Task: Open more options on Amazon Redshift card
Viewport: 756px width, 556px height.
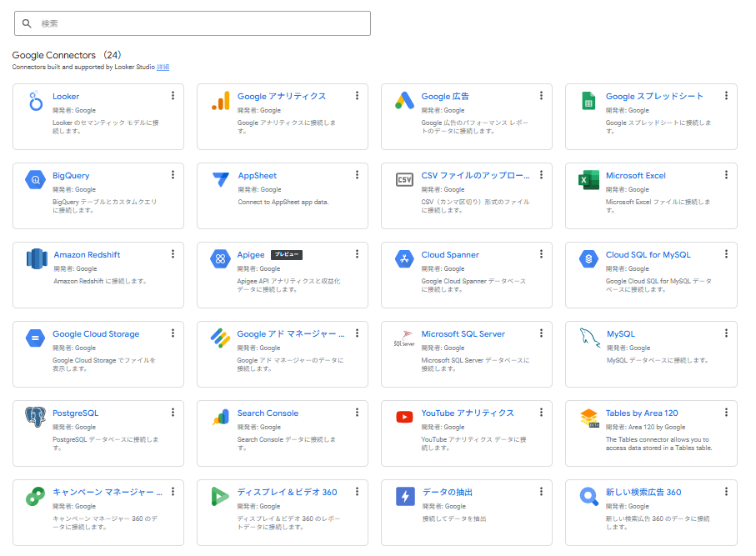Action: click(x=173, y=253)
